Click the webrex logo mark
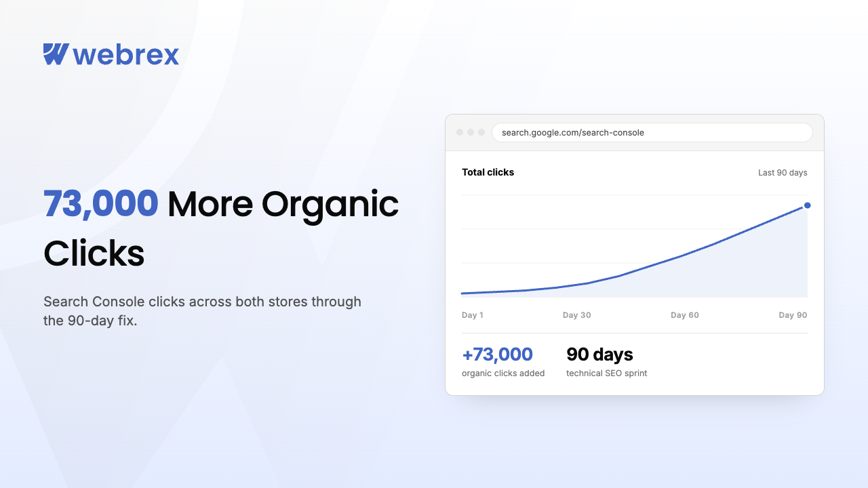This screenshot has height=488, width=868. pyautogui.click(x=56, y=54)
